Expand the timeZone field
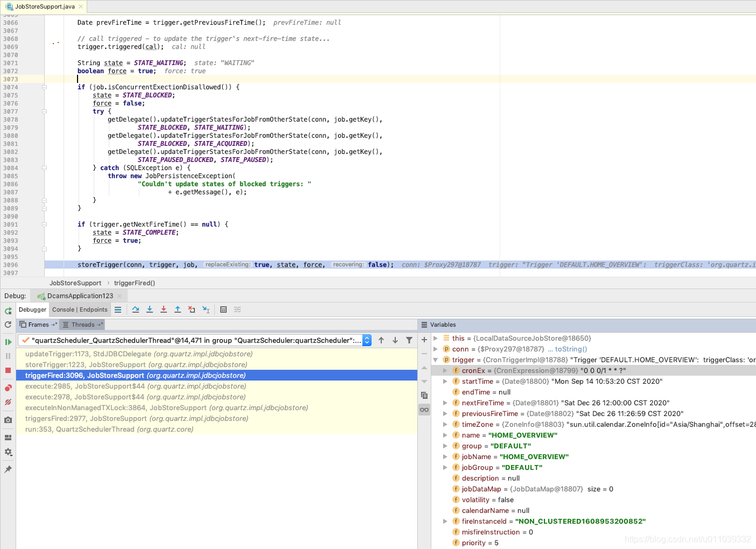 445,425
